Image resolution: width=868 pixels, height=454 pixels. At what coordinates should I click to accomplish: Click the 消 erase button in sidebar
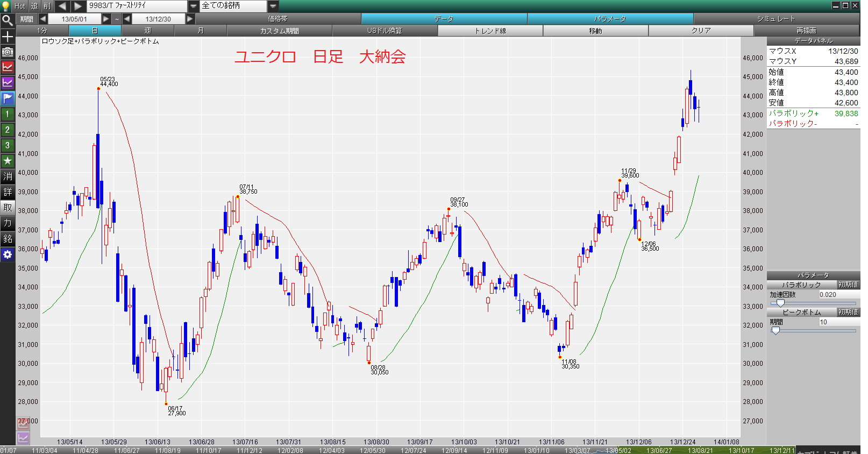(8, 176)
